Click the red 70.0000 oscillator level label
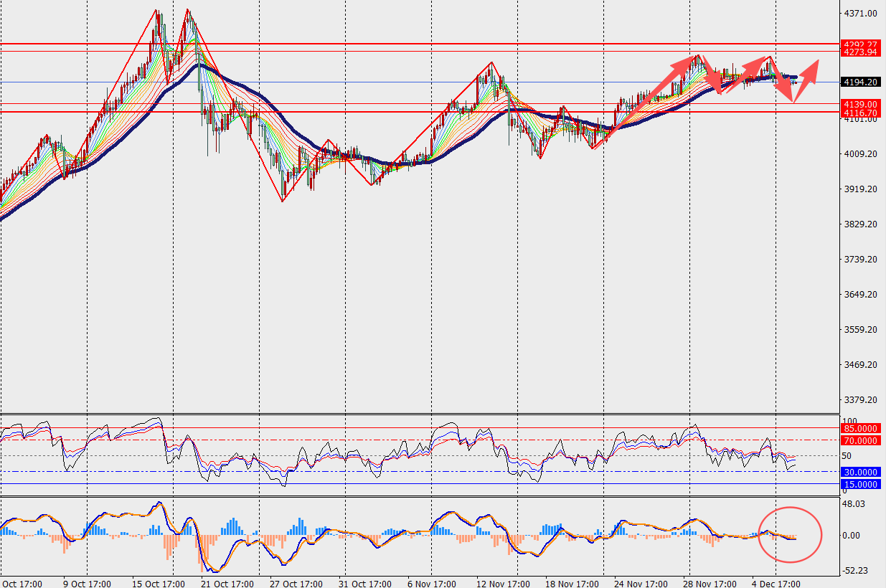886x588 pixels. (861, 440)
